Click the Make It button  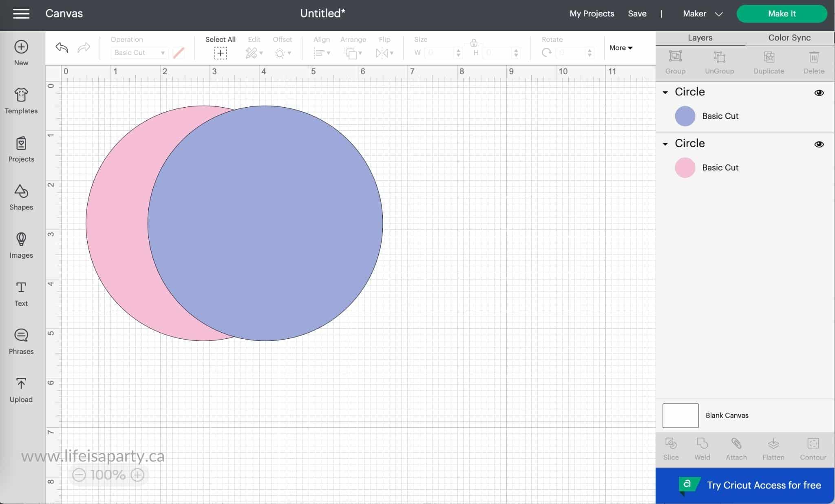pos(782,13)
